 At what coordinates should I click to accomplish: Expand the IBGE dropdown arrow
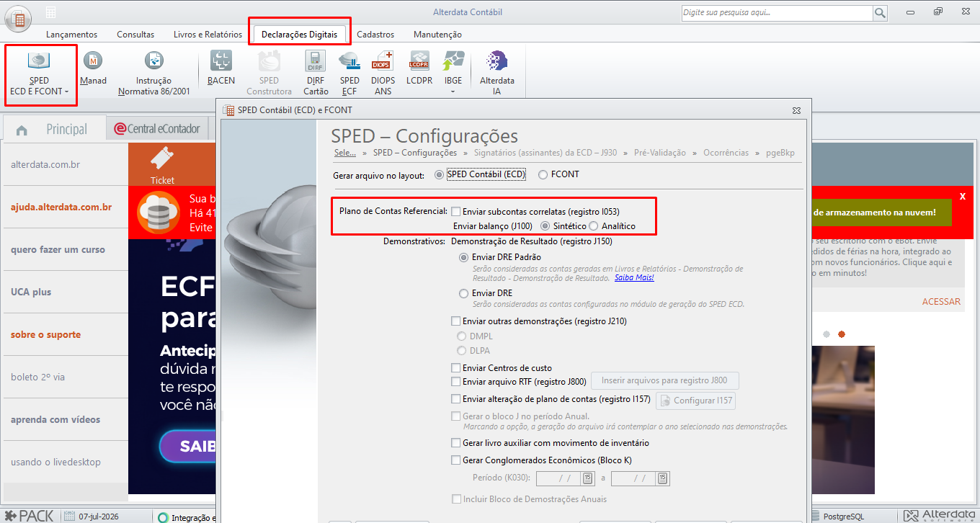click(453, 92)
